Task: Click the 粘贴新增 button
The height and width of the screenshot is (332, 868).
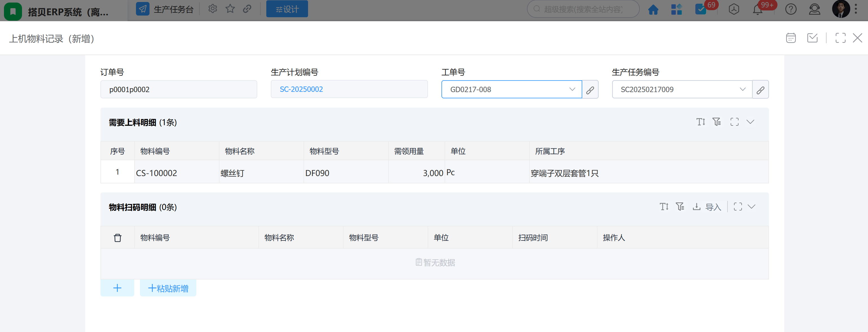Action: click(x=168, y=288)
